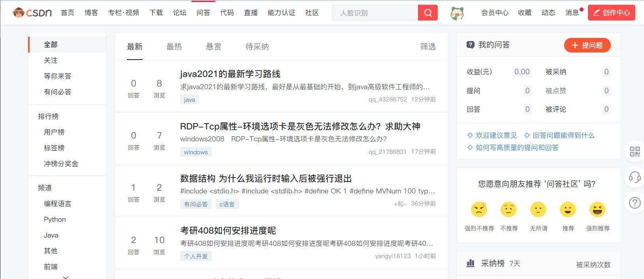Choose the 不推荐 emoji rating

(x=508, y=210)
